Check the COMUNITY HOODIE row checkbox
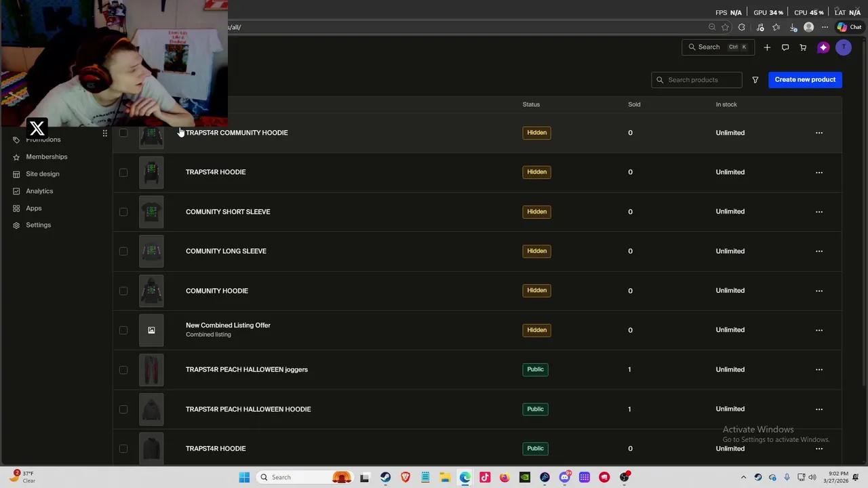The image size is (868, 488). pos(123,291)
